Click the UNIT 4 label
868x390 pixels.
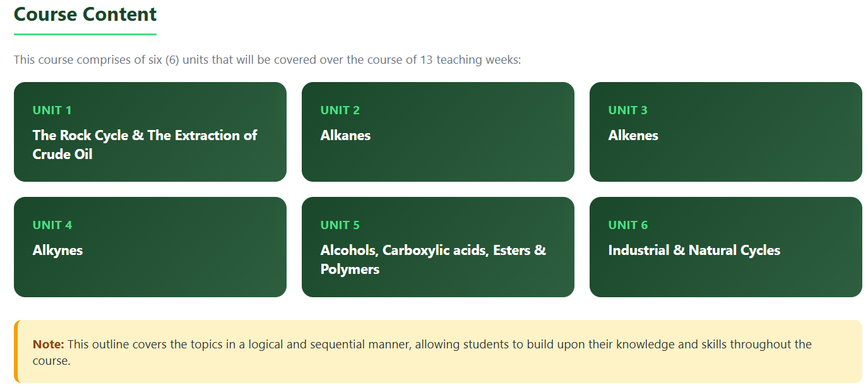pos(52,225)
